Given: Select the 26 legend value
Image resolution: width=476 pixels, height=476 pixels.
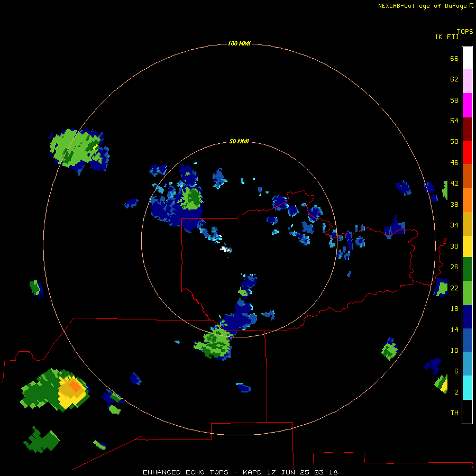Looking at the screenshot, I should pos(454,267).
